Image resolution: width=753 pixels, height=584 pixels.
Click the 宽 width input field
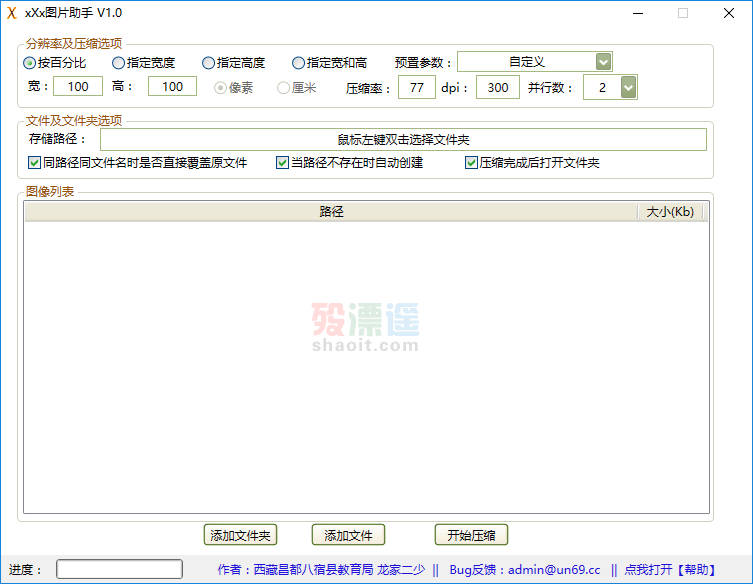[x=78, y=86]
